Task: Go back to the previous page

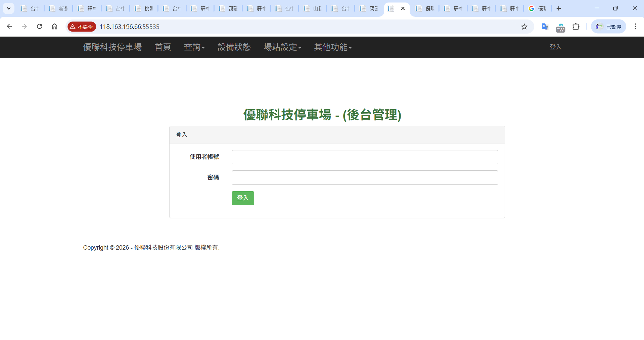Action: 9,27
